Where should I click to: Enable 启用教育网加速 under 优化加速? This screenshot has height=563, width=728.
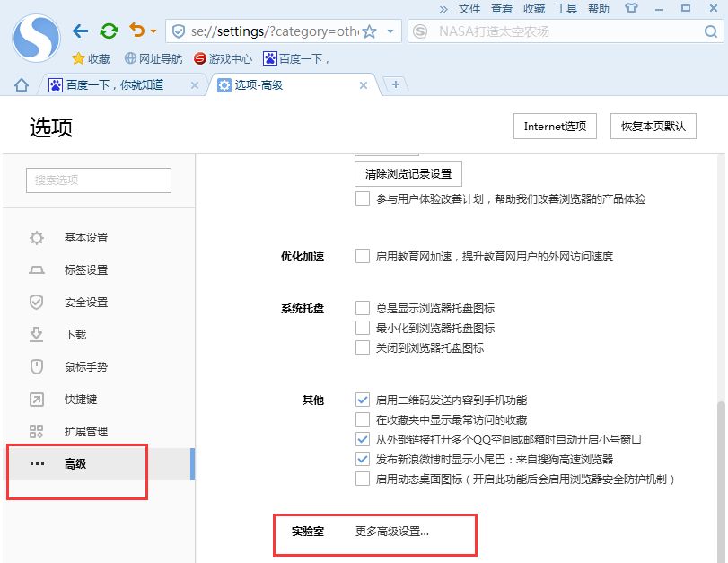click(x=364, y=256)
